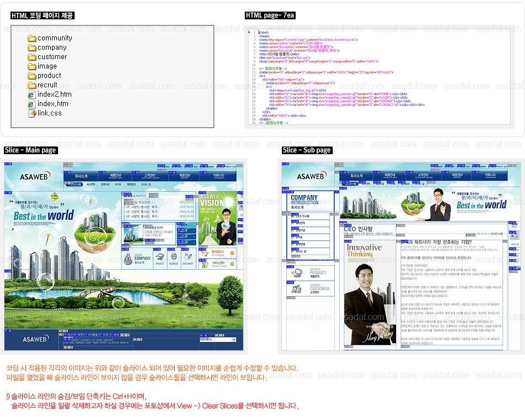Click CEO 인사말 in sub page left menu
Screen dimensions: 525x420
tap(303, 216)
